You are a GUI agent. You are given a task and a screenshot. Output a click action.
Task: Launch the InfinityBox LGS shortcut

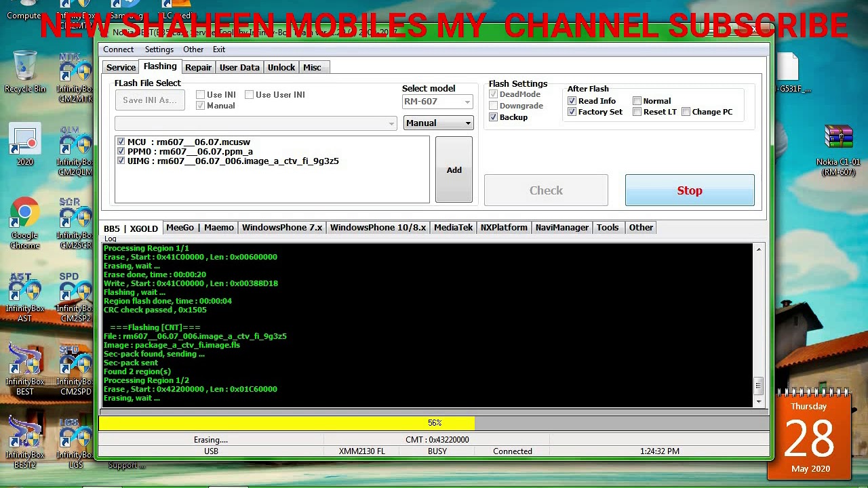coord(75,444)
